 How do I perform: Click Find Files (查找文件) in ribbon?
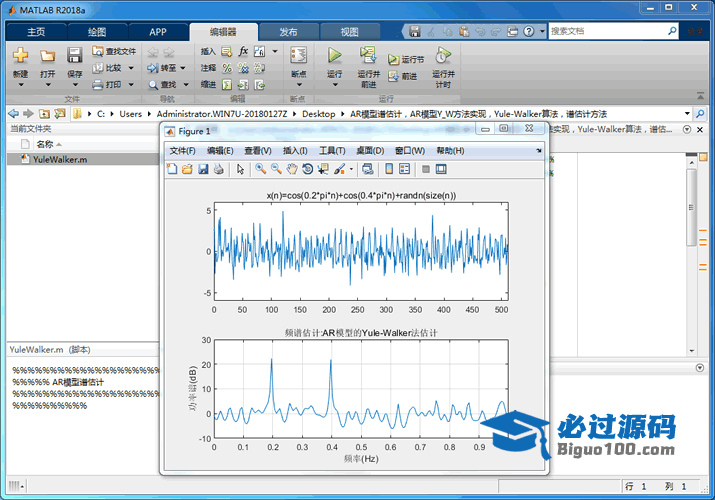114,51
